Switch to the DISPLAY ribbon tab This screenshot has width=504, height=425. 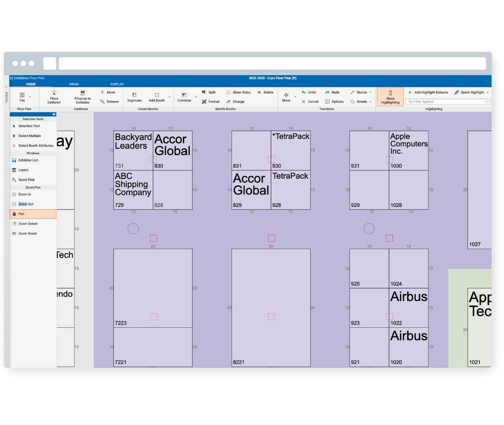(117, 84)
